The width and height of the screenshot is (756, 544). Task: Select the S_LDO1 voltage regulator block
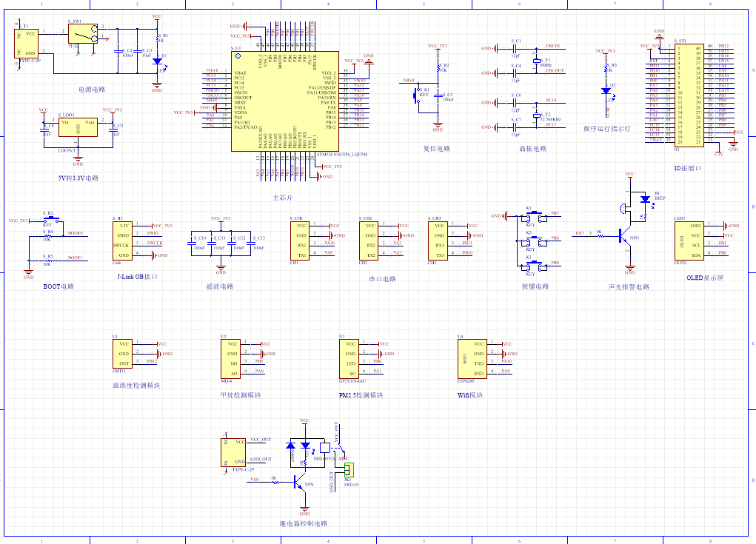pyautogui.click(x=78, y=127)
